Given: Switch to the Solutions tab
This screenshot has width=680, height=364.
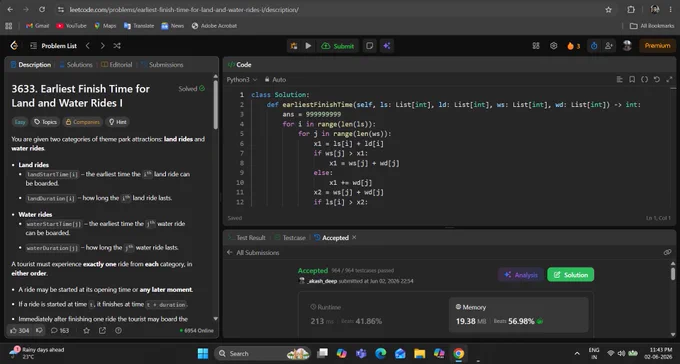Looking at the screenshot, I should click(x=75, y=65).
